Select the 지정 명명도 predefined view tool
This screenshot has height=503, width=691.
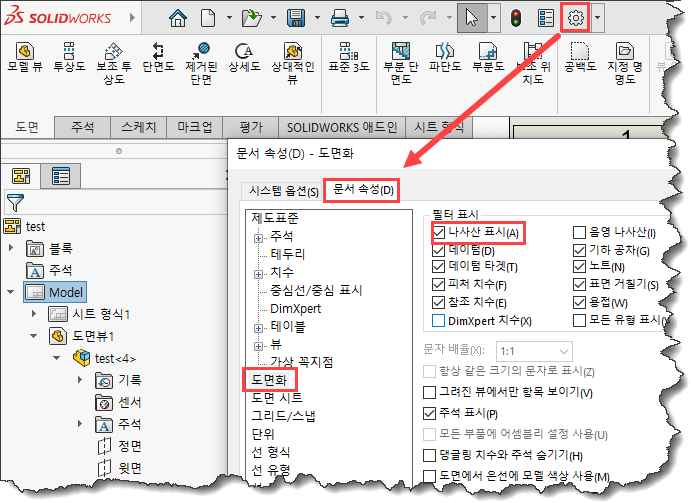pyautogui.click(x=625, y=64)
